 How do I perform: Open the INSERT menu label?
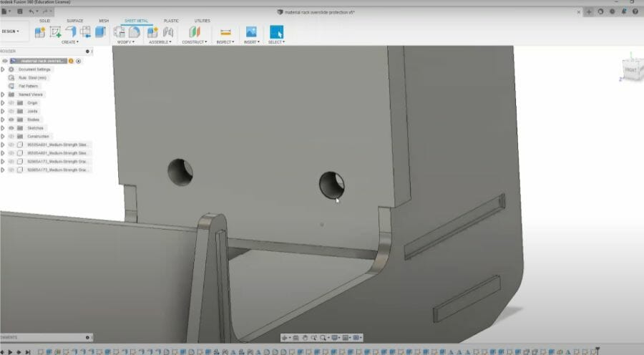click(x=252, y=42)
